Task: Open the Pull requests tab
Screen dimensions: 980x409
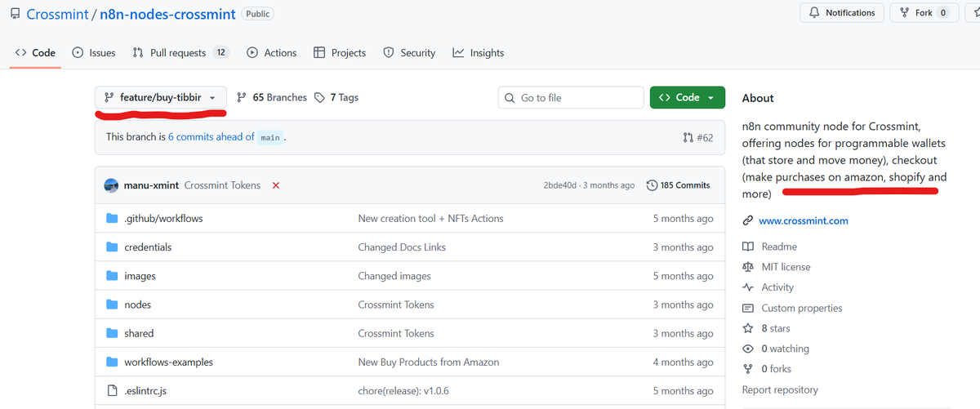Action: tap(180, 53)
